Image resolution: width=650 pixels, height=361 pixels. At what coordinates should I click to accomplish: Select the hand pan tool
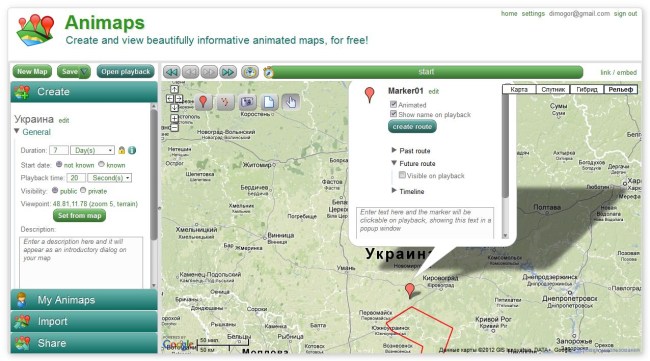click(x=291, y=102)
